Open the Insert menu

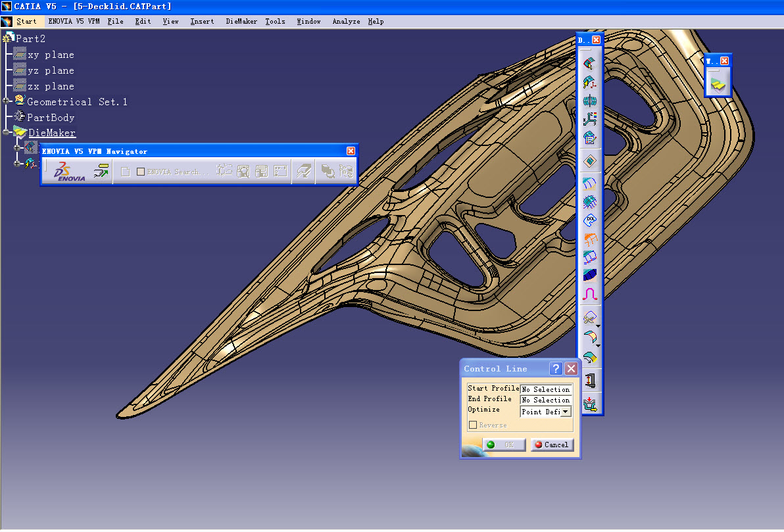coord(202,22)
